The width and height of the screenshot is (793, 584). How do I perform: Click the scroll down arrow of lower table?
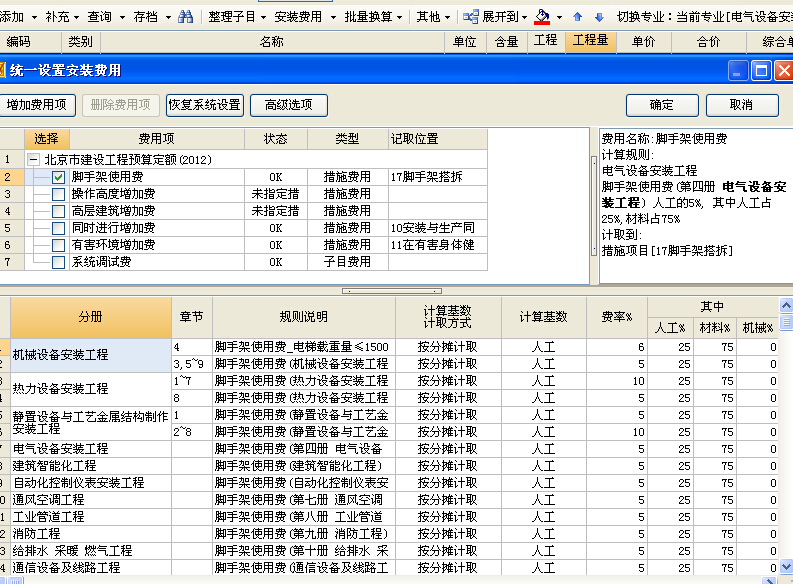[786, 567]
